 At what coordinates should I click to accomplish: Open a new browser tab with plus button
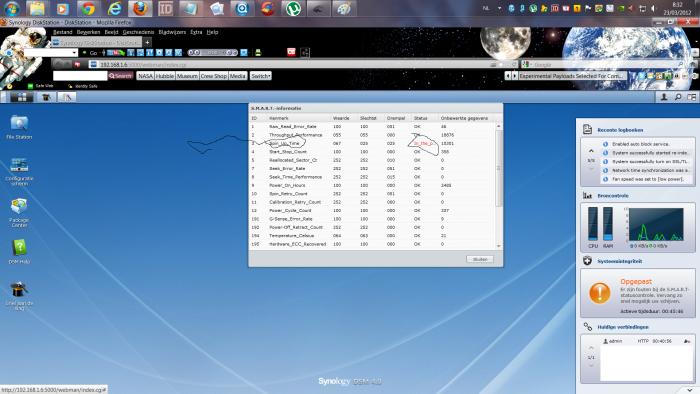point(147,42)
